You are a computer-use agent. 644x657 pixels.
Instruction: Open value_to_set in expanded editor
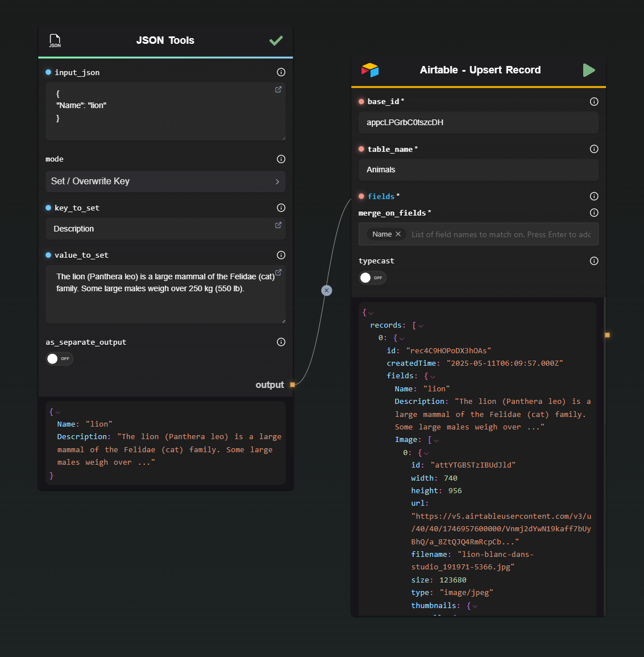(x=278, y=272)
